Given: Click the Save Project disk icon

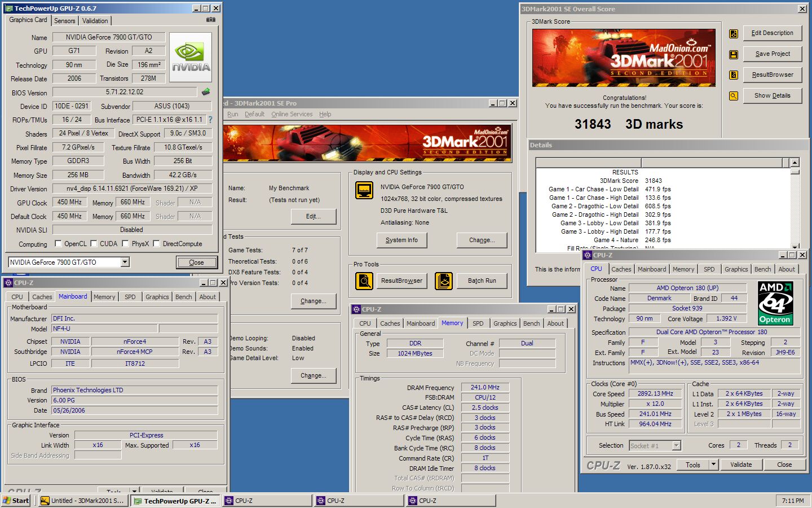Looking at the screenshot, I should (734, 55).
